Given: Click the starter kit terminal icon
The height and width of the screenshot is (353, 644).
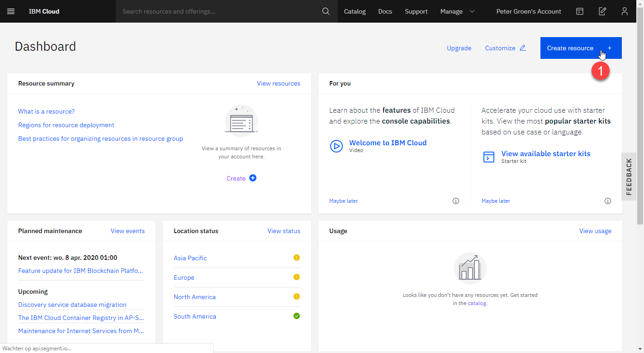Looking at the screenshot, I should (489, 157).
